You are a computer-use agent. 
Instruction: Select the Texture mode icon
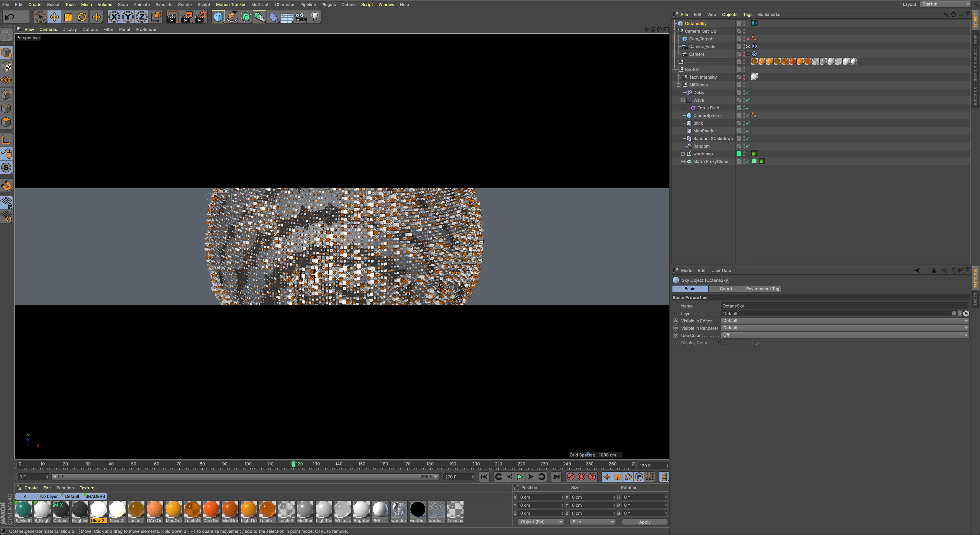(x=6, y=67)
